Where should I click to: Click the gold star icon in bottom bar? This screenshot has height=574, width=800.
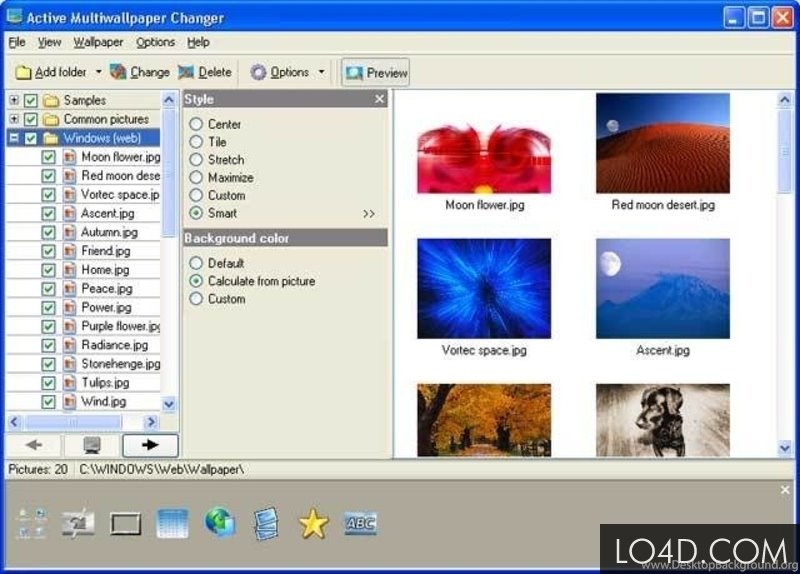(x=313, y=523)
